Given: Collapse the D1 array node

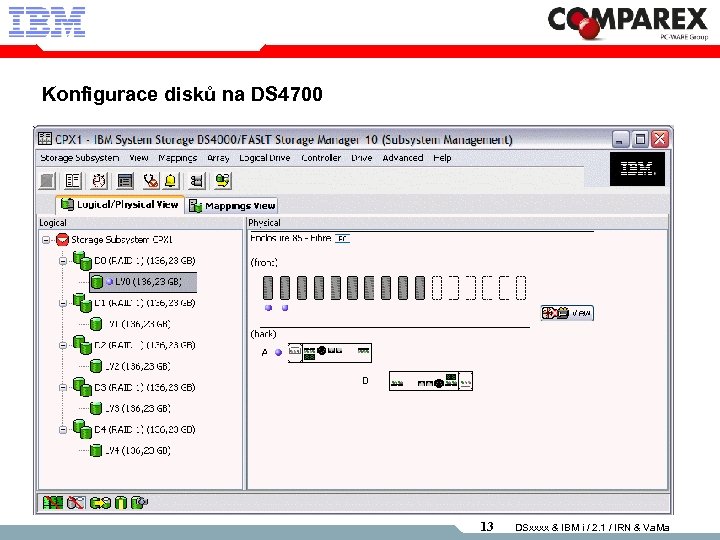Looking at the screenshot, I should point(63,303).
